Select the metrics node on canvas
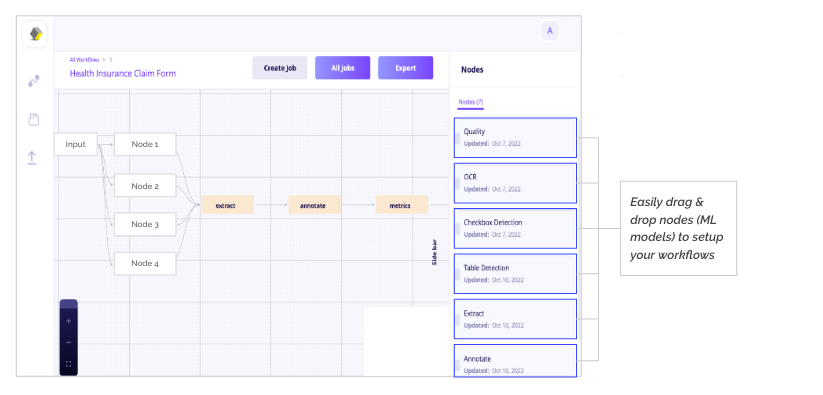This screenshot has height=395, width=823. (x=402, y=205)
